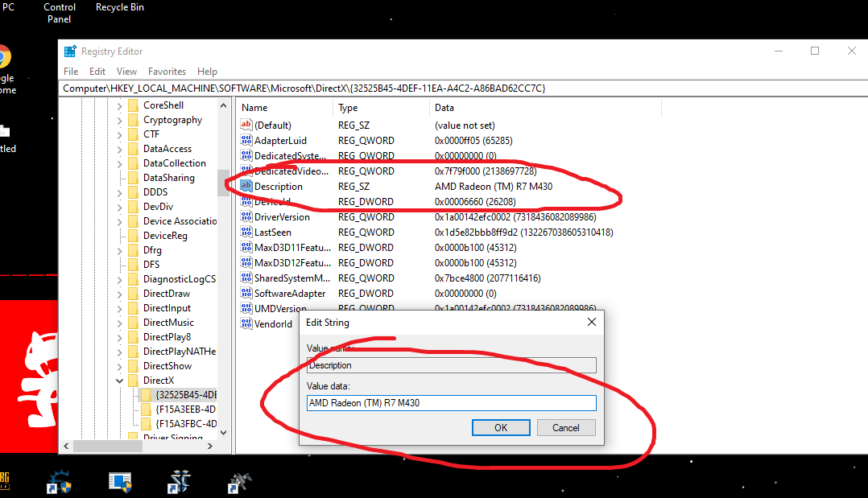Expand the CoreShell tree node

tap(119, 105)
